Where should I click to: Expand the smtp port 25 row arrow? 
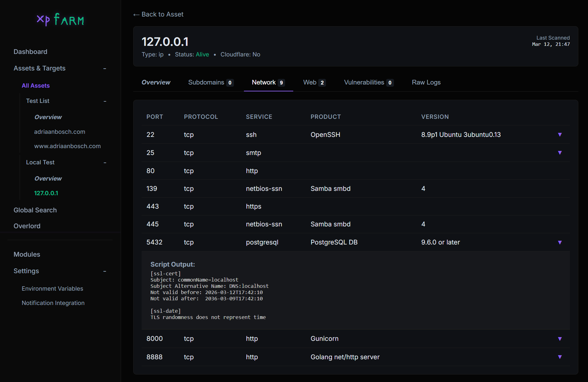pyautogui.click(x=560, y=153)
